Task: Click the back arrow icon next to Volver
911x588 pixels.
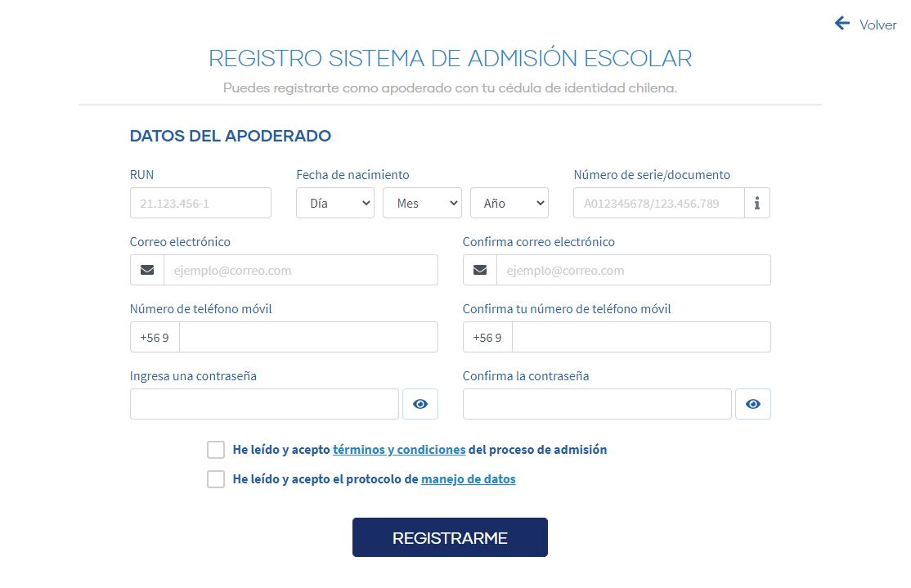Action: 842,24
